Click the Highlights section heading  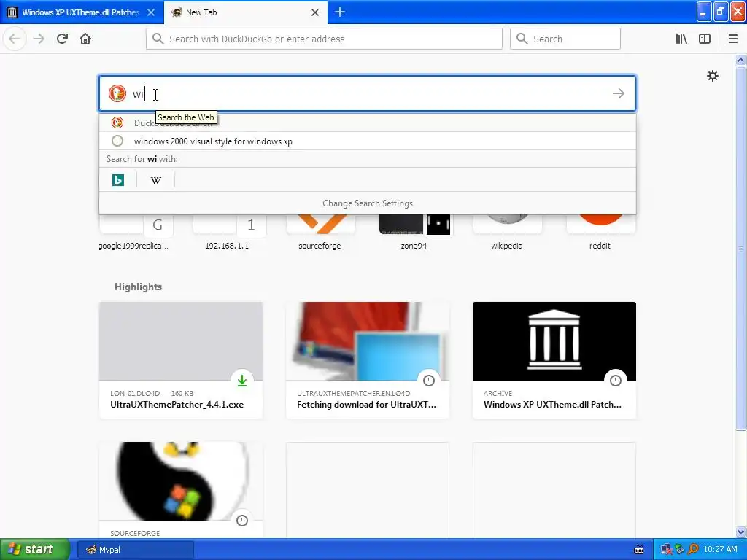click(x=138, y=287)
